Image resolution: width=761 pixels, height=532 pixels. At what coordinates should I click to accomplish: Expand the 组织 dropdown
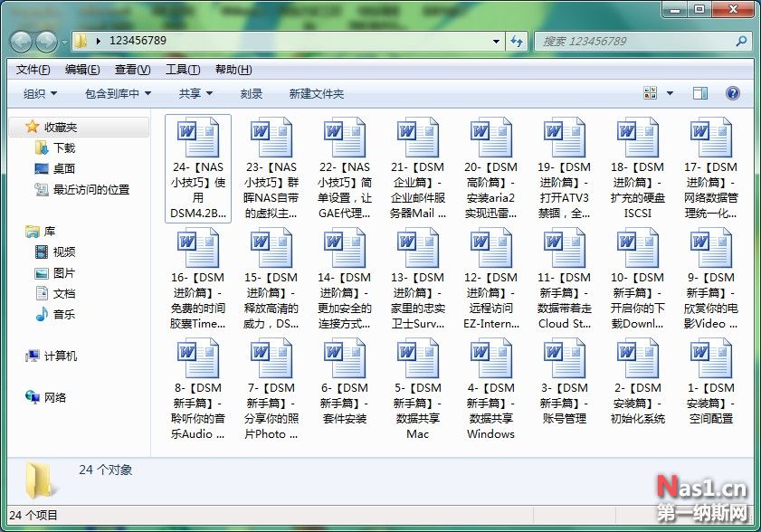(x=41, y=94)
